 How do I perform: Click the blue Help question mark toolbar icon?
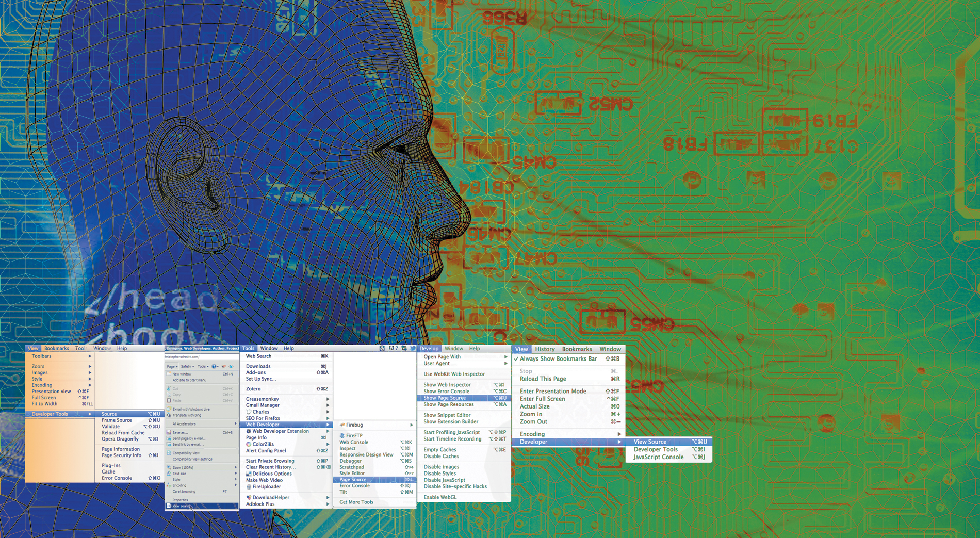(214, 366)
